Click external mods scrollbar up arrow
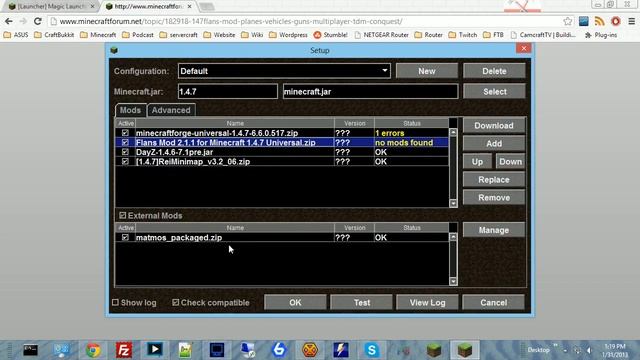The height and width of the screenshot is (360, 640). tap(453, 237)
